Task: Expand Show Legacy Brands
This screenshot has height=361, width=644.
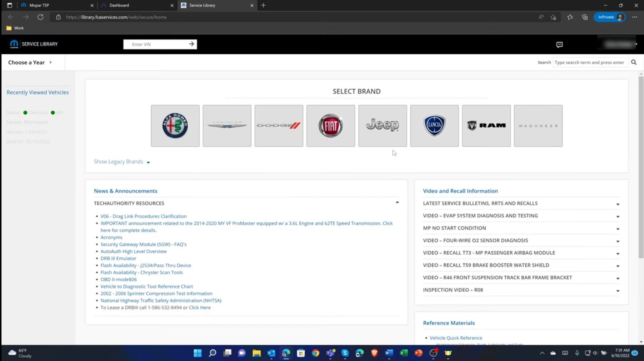Action: (122, 162)
